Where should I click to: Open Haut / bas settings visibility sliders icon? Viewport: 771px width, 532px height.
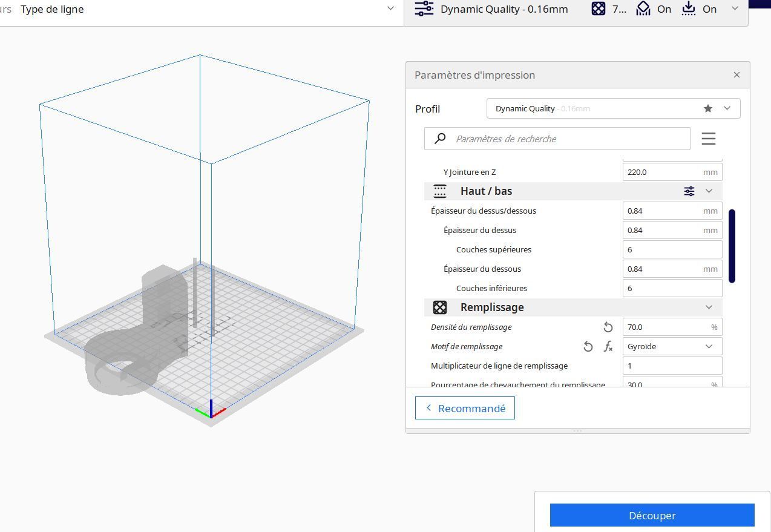click(x=689, y=191)
